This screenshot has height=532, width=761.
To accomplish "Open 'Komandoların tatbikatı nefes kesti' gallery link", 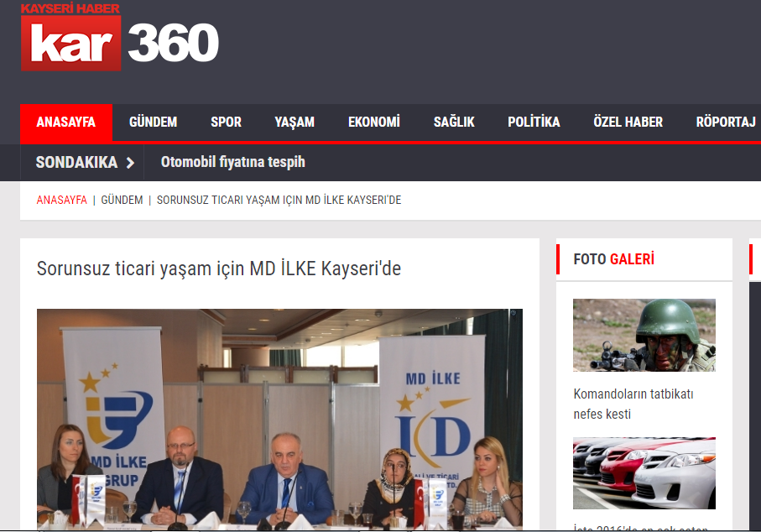I will point(633,404).
